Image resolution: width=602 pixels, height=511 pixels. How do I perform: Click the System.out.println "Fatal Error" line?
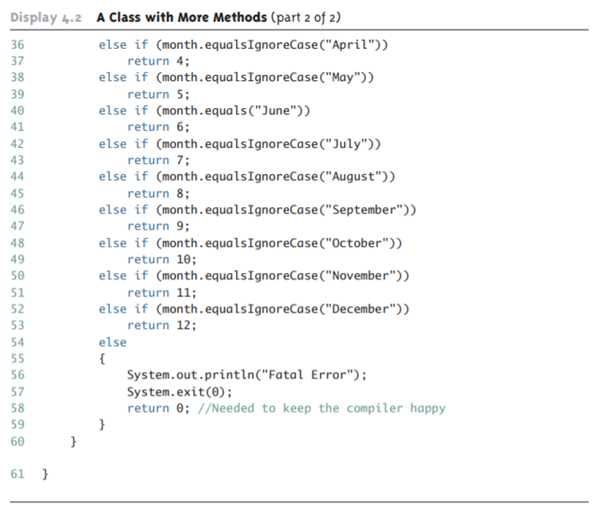247,375
